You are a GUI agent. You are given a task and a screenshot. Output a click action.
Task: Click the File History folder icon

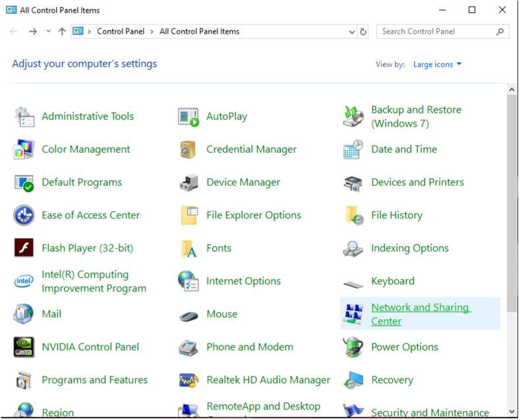click(354, 216)
